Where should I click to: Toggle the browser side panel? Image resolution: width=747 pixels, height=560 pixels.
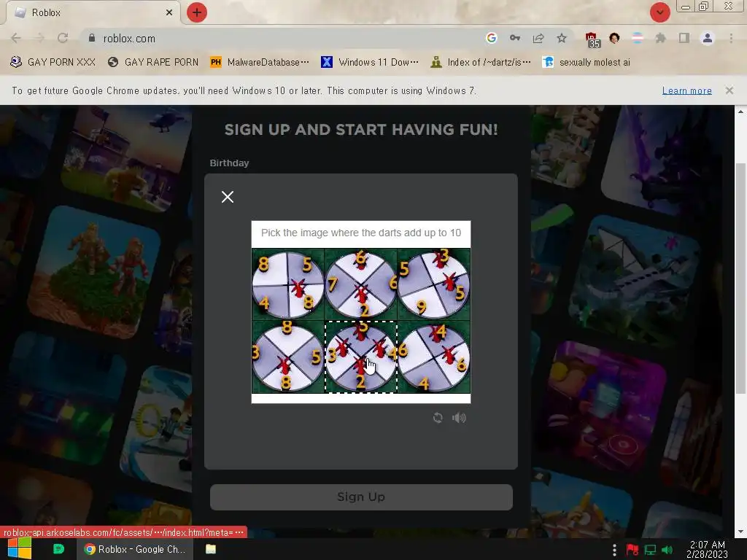[684, 38]
